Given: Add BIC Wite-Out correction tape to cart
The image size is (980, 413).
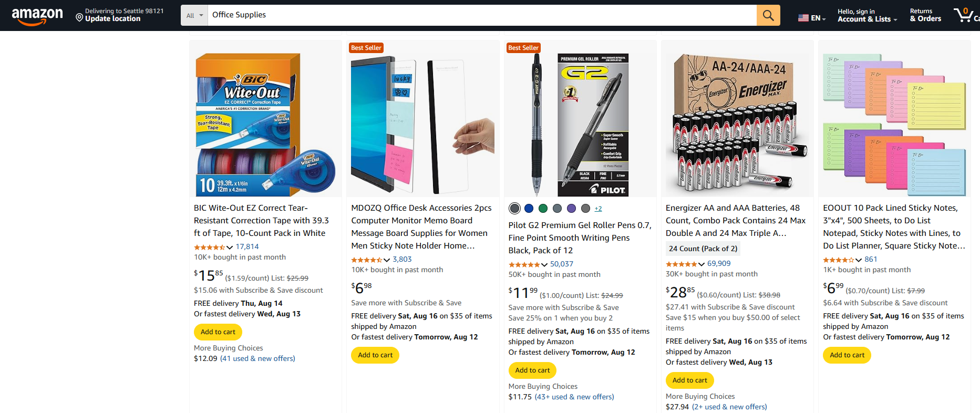Looking at the screenshot, I should tap(218, 332).
